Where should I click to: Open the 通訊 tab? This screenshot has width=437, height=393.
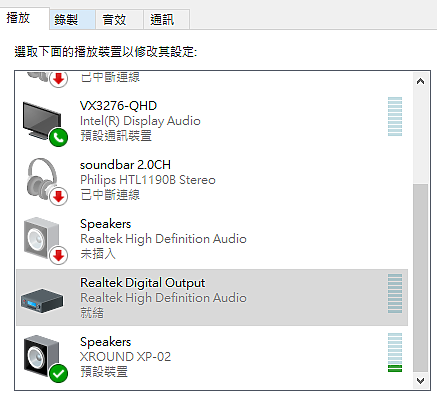tap(167, 20)
